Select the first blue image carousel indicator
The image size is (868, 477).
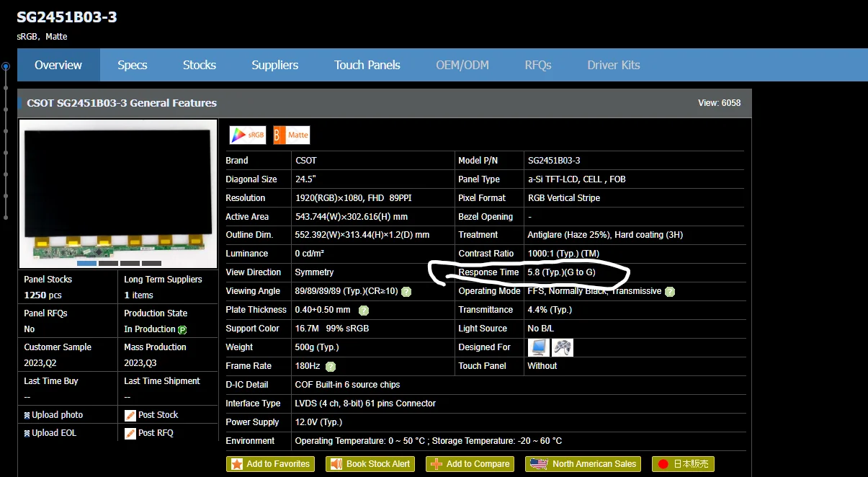(86, 264)
